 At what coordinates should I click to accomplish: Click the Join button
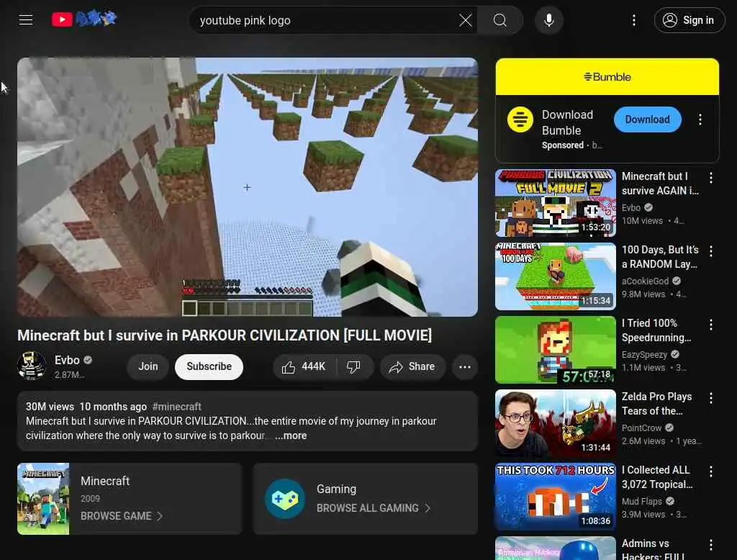coord(148,366)
